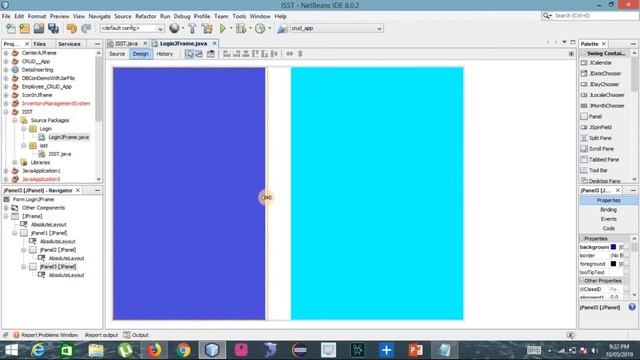
Task: Build the project with the hammer icon
Action: coord(192,28)
